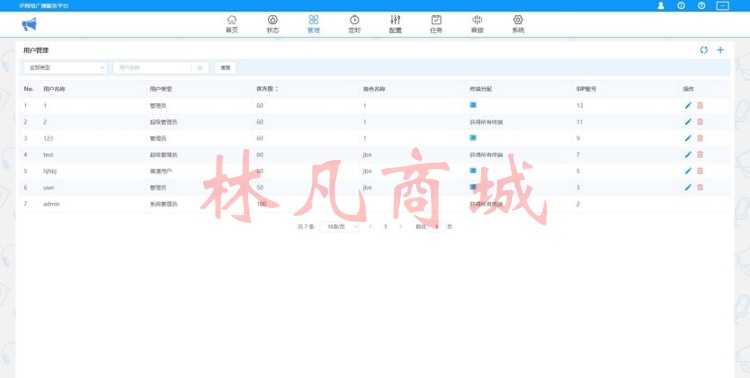
Task: Open the 状态 status section
Action: (x=273, y=24)
